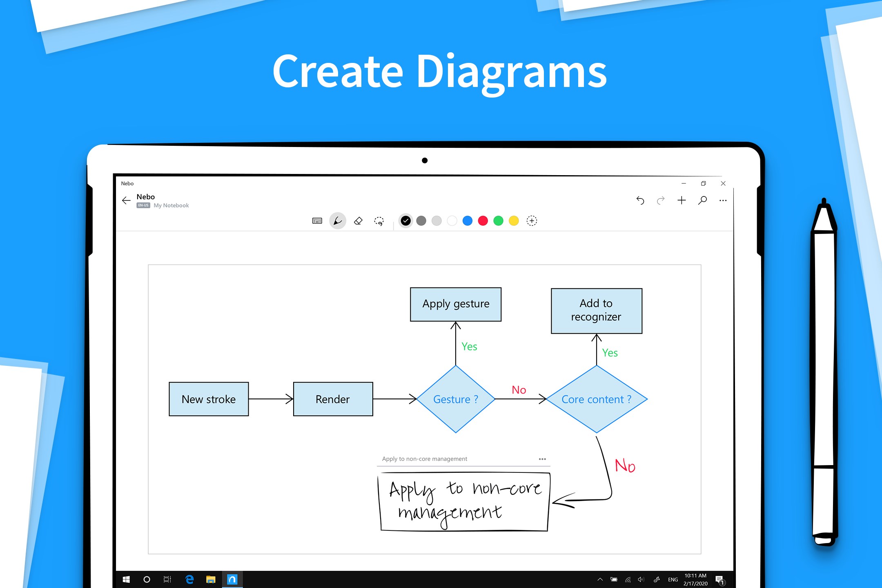The image size is (882, 588).
Task: Pick the green color swatch
Action: (498, 221)
